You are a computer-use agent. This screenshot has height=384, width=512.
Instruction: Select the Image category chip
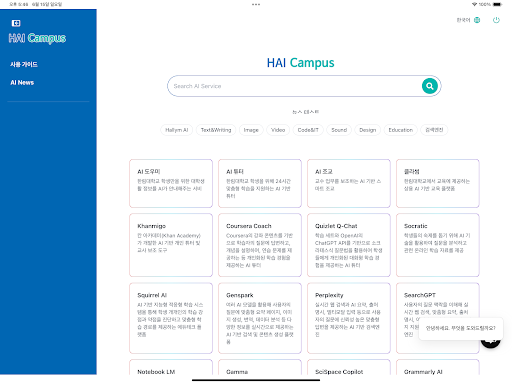coord(251,130)
